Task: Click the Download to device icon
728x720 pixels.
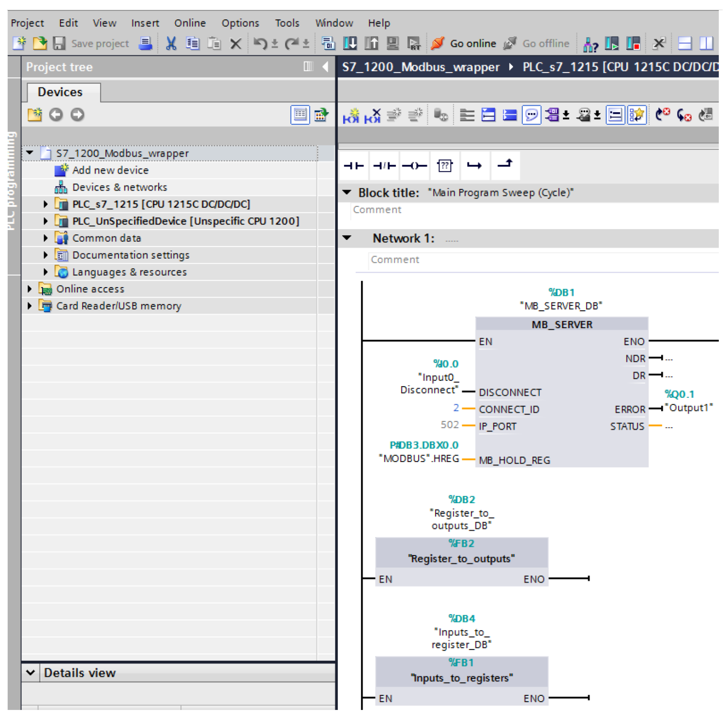Action: click(350, 43)
